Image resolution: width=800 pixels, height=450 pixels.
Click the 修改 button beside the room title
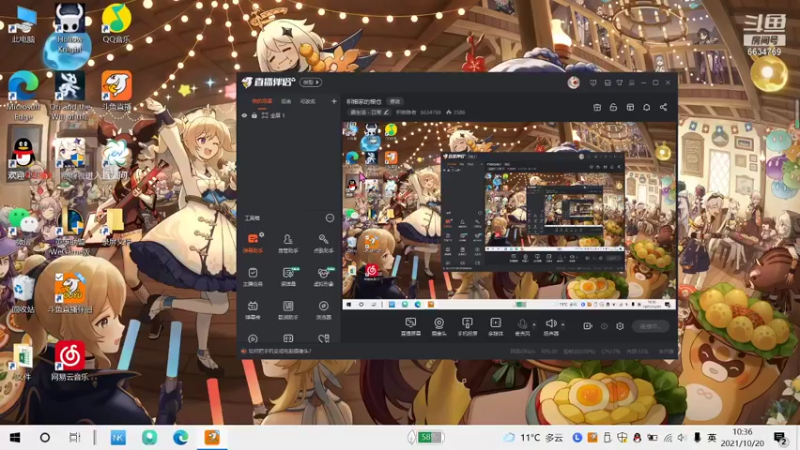(x=395, y=102)
